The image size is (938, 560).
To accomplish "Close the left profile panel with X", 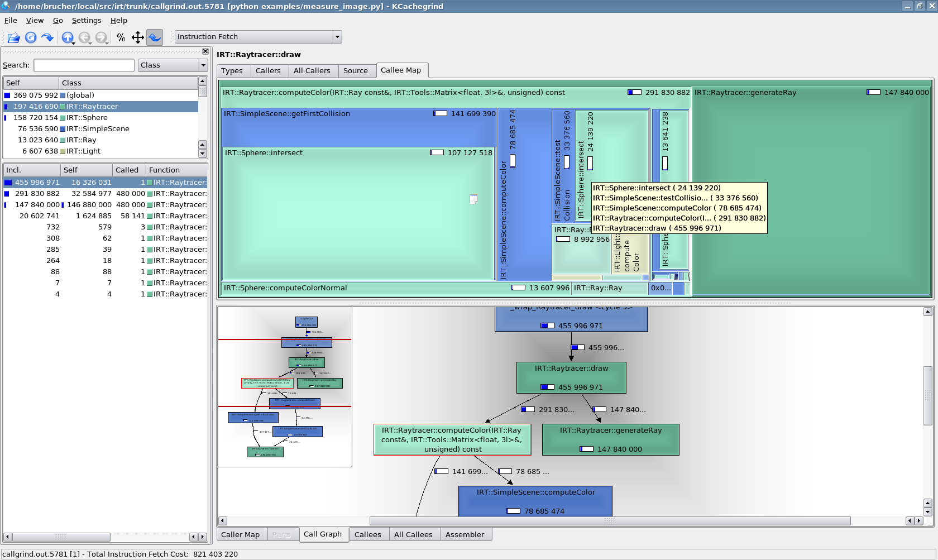I will point(205,51).
